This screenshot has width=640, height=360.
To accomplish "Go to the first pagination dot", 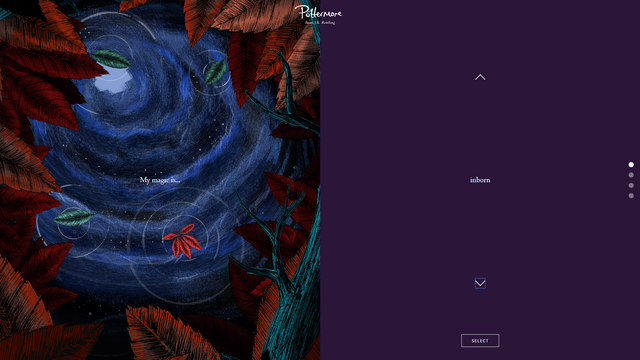I will pyautogui.click(x=631, y=164).
